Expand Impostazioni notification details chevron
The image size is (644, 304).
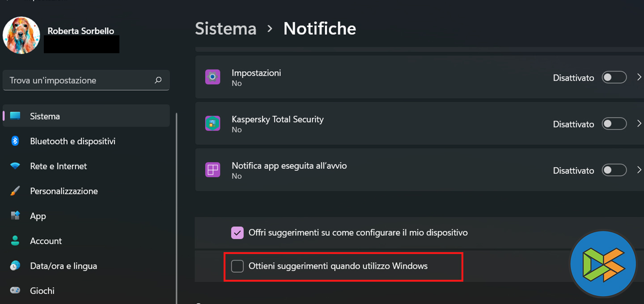(x=639, y=77)
